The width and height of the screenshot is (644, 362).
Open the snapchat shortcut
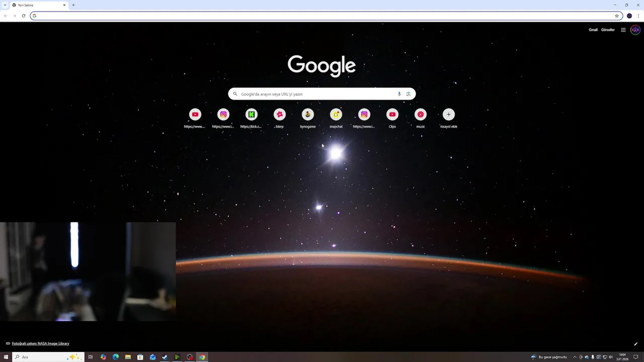tap(336, 115)
